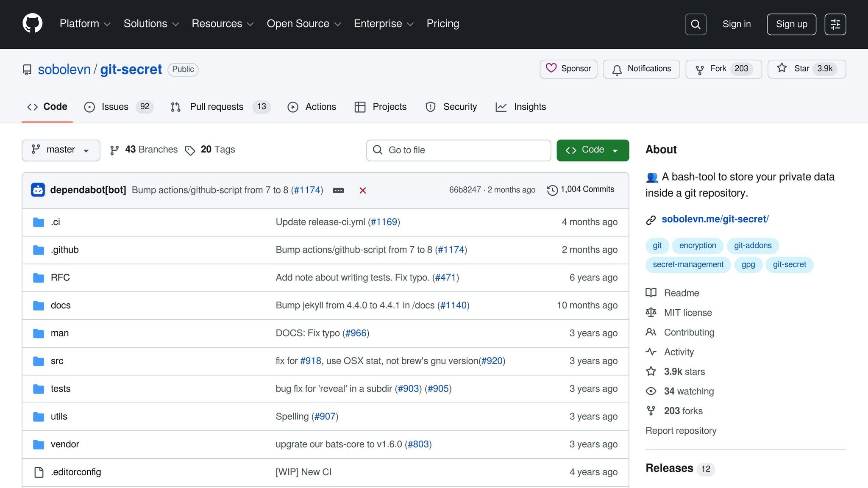Open the search magnifier button
This screenshot has width=868, height=488.
[696, 25]
